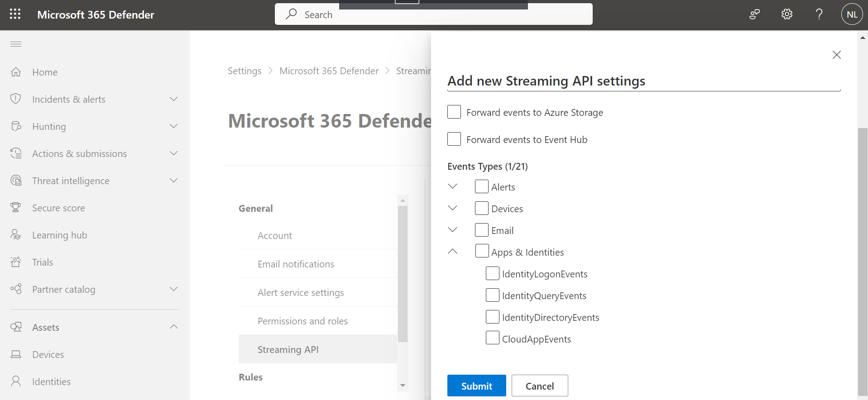Expand Partner catalog chevron

tap(173, 289)
